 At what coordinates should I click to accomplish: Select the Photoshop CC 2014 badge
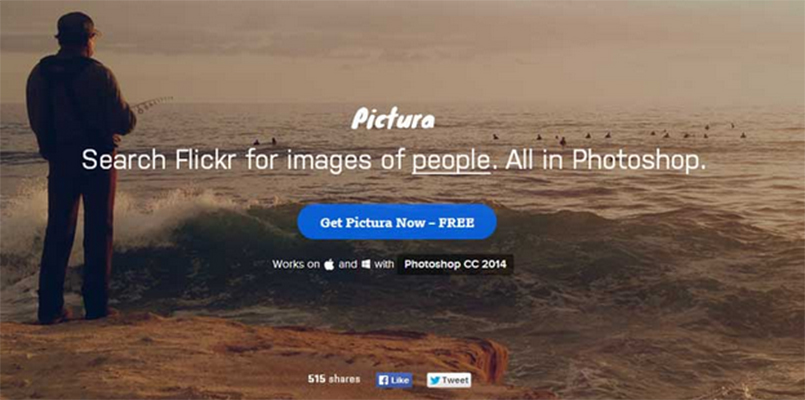click(x=455, y=264)
